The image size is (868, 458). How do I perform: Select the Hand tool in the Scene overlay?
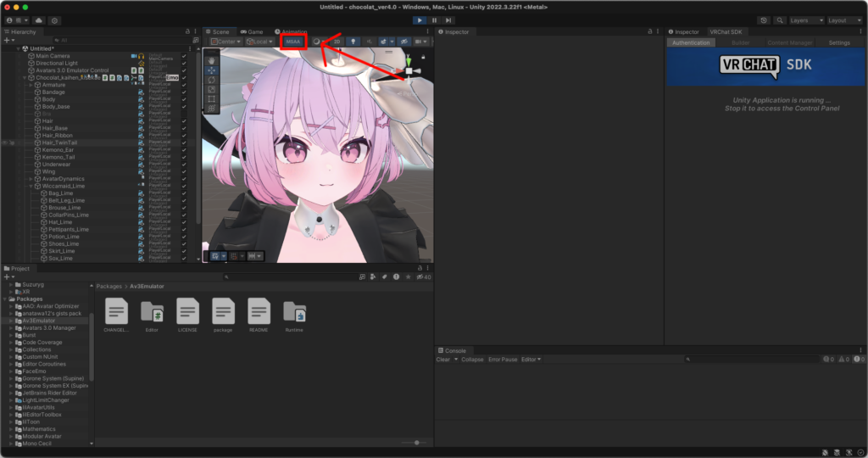pos(211,60)
